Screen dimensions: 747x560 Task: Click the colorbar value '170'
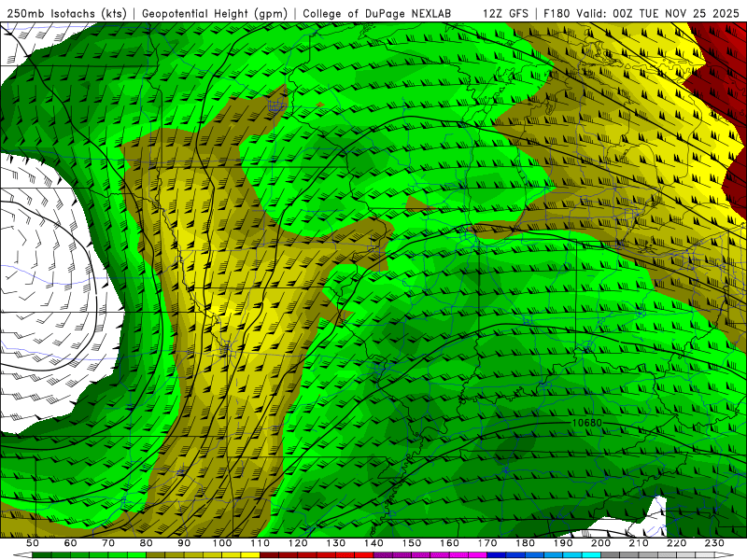click(487, 543)
